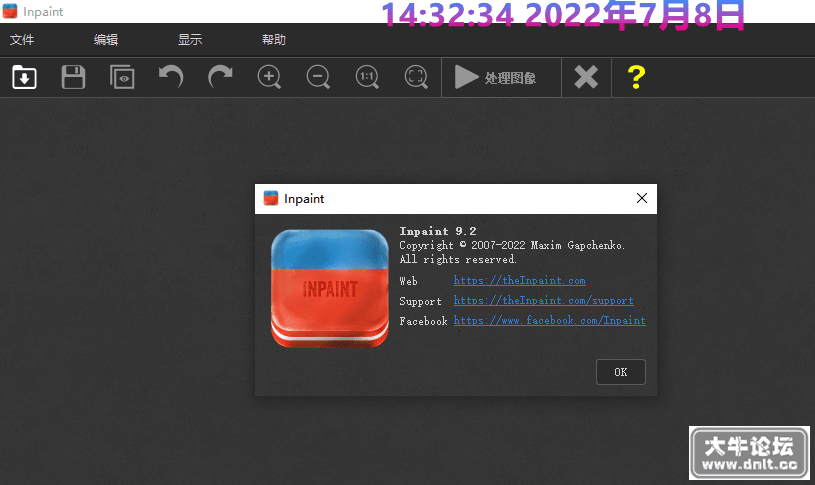Image resolution: width=815 pixels, height=485 pixels.
Task: Open the 文件 menu
Action: [x=22, y=40]
